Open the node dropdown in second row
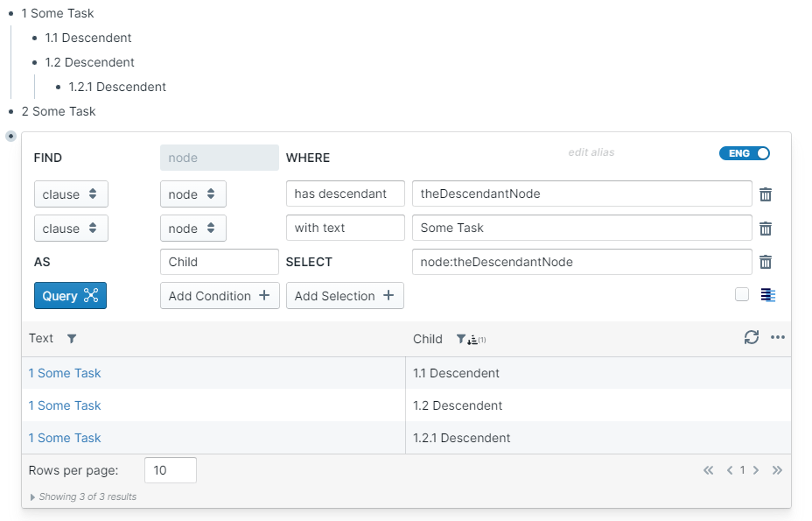This screenshot has height=521, width=812. click(x=192, y=229)
